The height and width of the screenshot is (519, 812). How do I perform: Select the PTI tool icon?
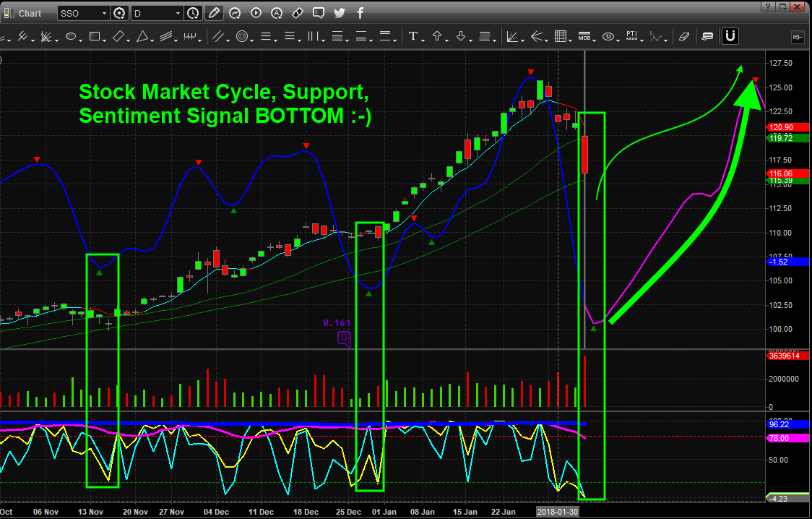(632, 36)
